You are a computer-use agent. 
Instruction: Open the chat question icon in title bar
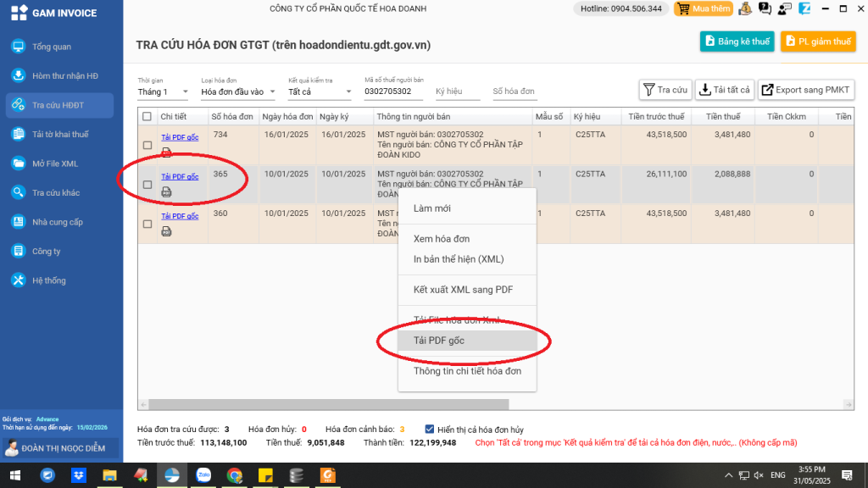tap(765, 8)
